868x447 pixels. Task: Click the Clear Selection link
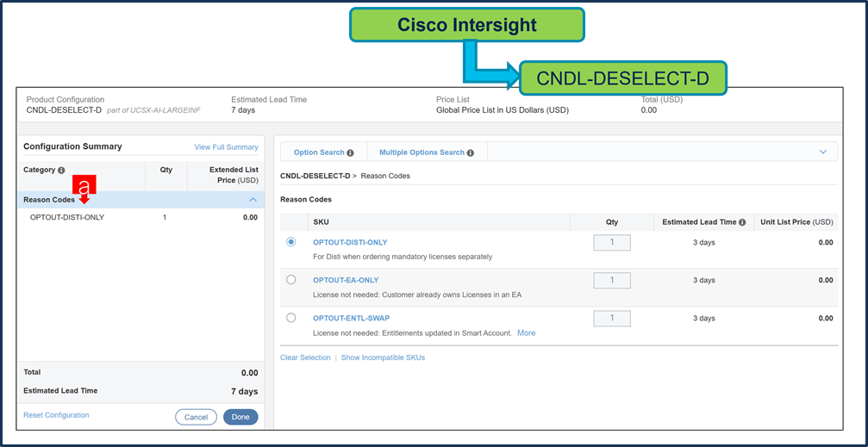tap(305, 357)
